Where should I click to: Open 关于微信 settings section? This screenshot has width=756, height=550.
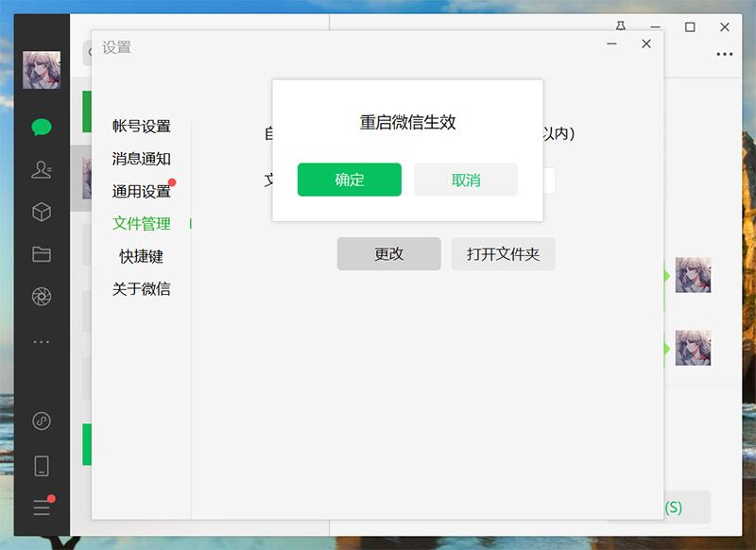coord(141,289)
